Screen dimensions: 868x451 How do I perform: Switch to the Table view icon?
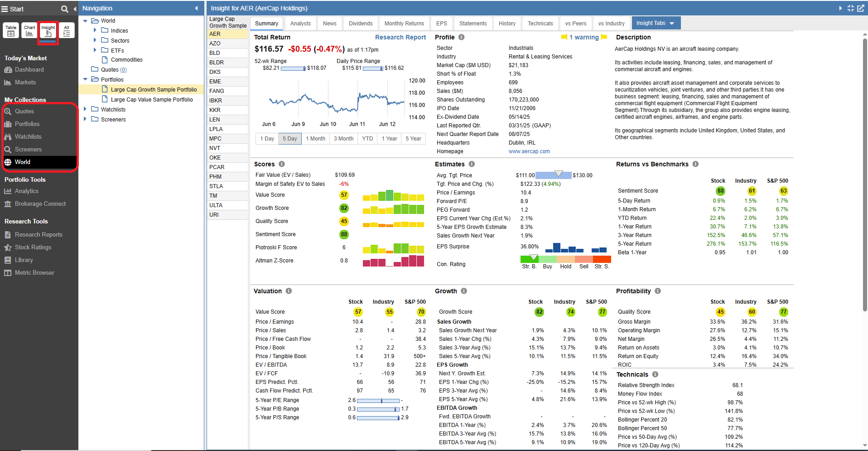click(x=11, y=30)
